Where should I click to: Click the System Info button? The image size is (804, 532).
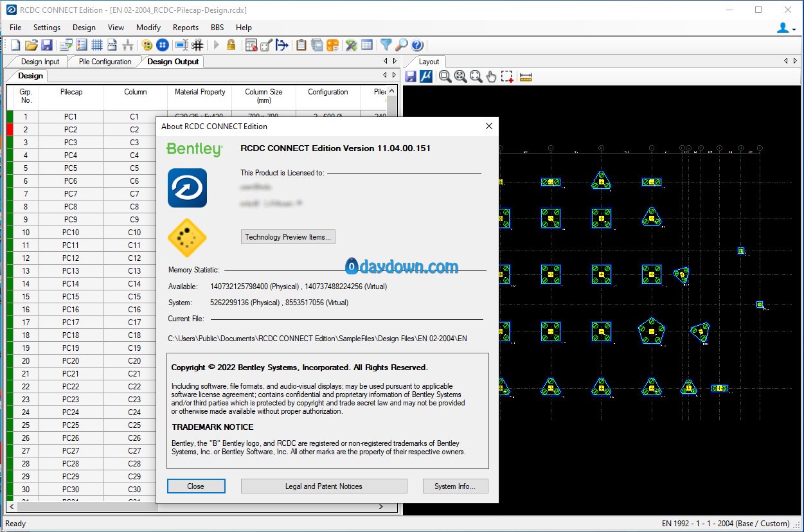click(455, 486)
